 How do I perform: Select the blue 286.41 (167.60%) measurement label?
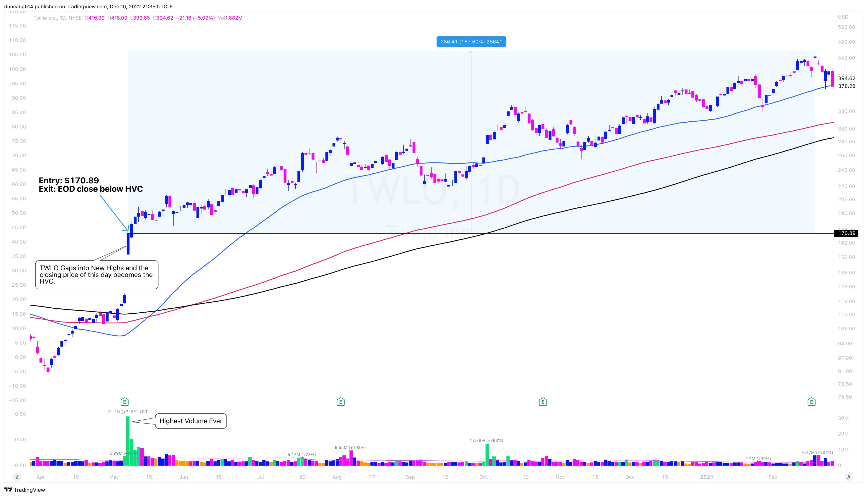click(471, 42)
